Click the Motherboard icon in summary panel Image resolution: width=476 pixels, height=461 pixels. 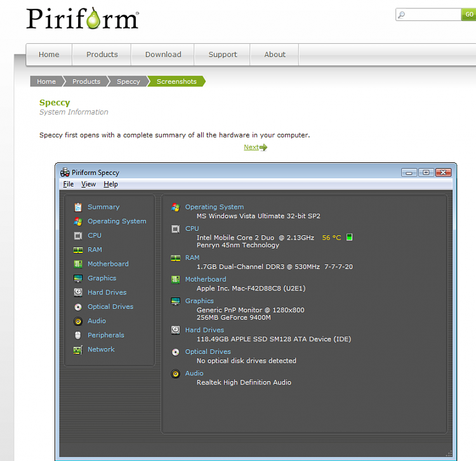(175, 280)
